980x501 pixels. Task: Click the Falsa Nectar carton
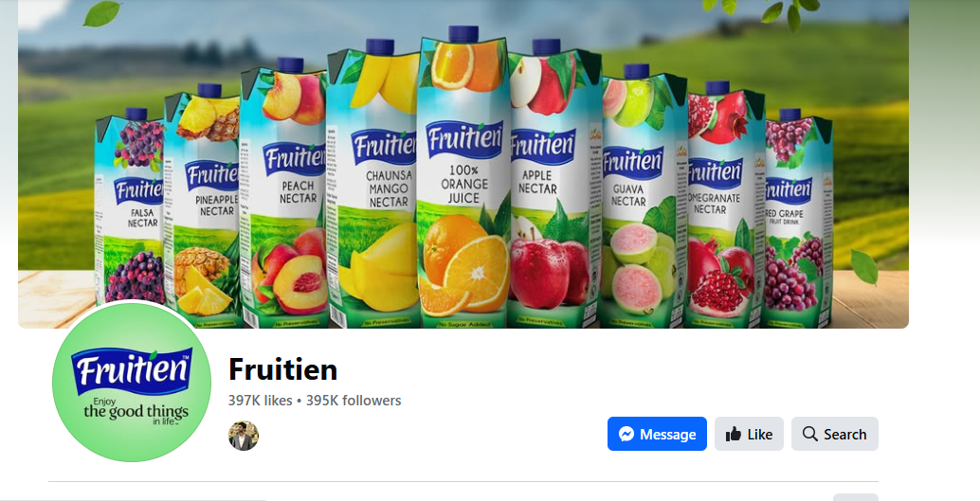(130, 212)
